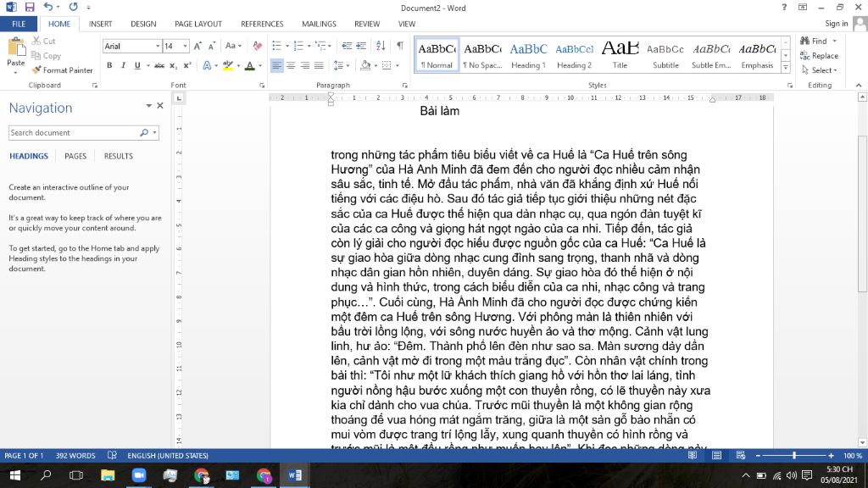
Task: Click the Format Painter tool
Action: click(x=62, y=70)
